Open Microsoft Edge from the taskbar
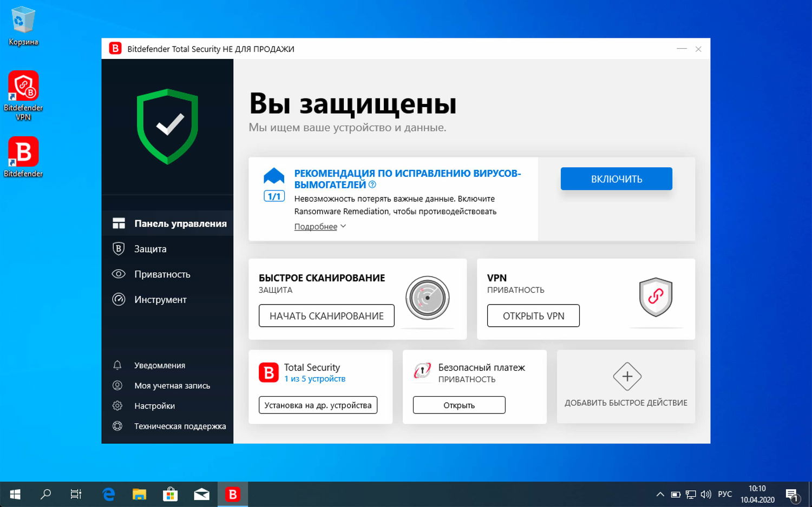Screen dimensions: 812x507 pyautogui.click(x=108, y=494)
